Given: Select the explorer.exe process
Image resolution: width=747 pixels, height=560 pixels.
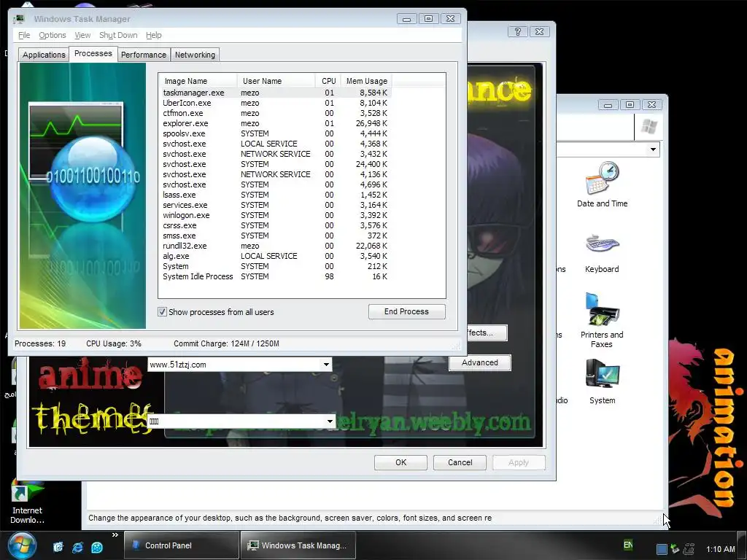Looking at the screenshot, I should click(x=275, y=123).
